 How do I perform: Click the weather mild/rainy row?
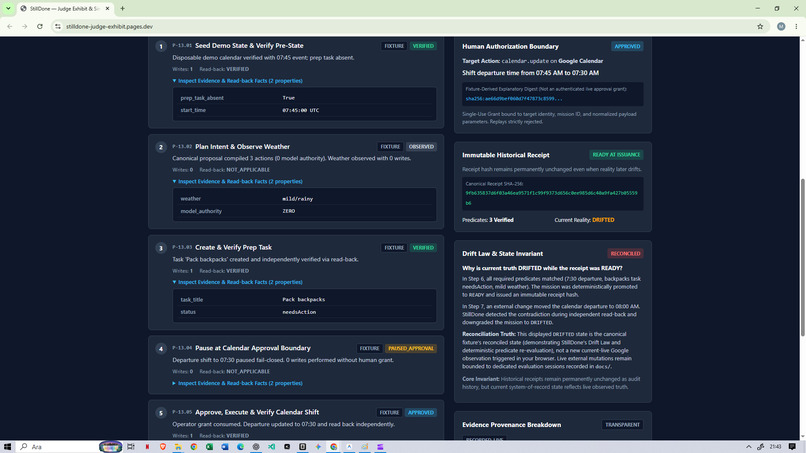[x=304, y=198]
